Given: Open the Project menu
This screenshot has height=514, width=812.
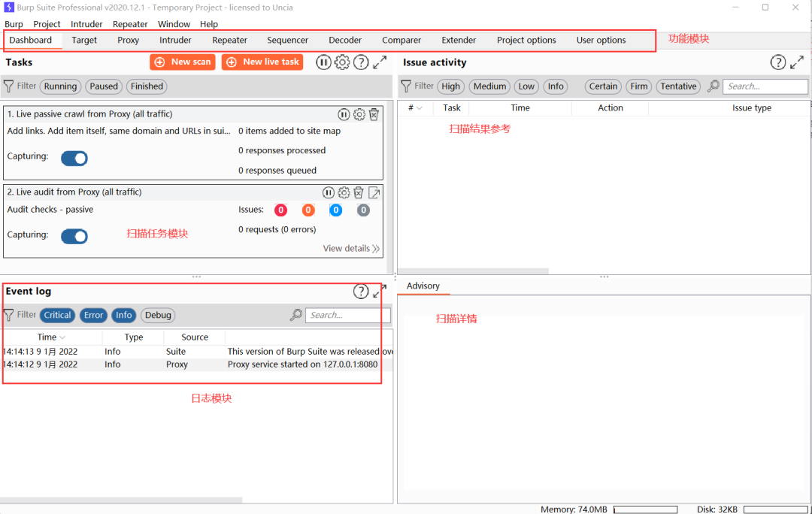Looking at the screenshot, I should [x=47, y=24].
